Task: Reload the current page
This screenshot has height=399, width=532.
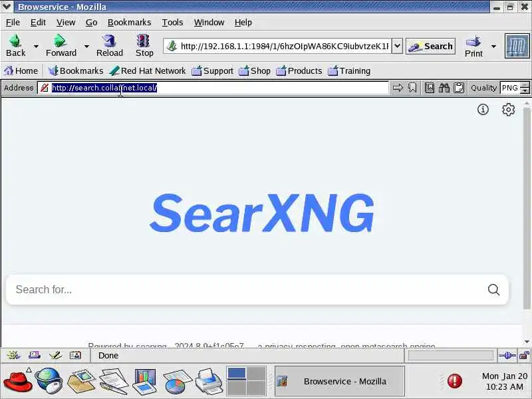Action: pyautogui.click(x=109, y=46)
